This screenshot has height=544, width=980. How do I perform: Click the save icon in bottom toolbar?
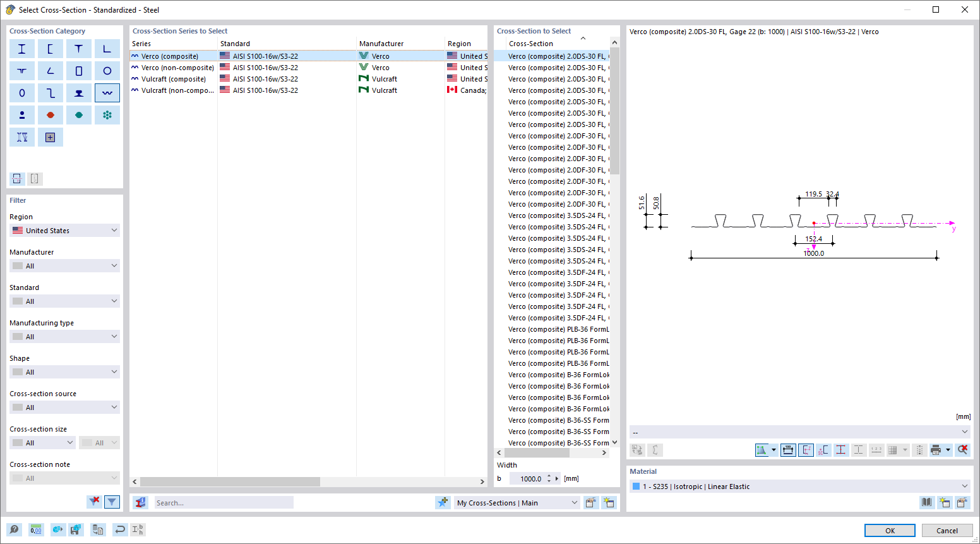(x=75, y=529)
